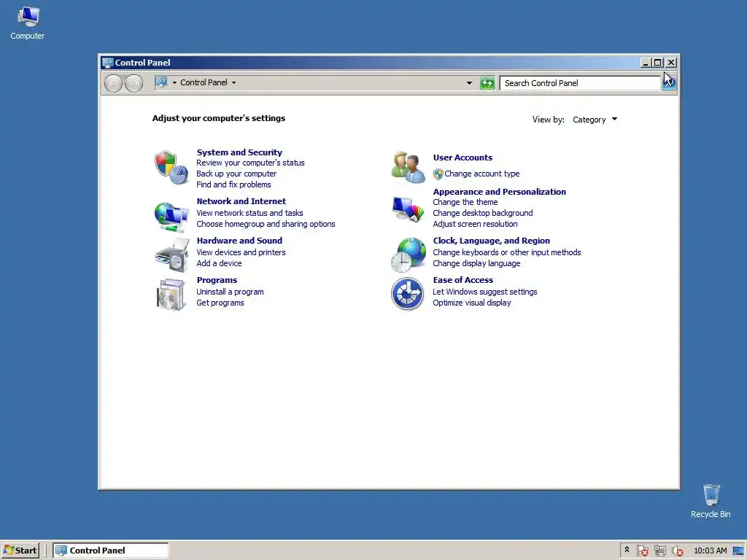Viewport: 747px width, 560px height.
Task: Click the Back navigation arrow button
Action: click(113, 83)
